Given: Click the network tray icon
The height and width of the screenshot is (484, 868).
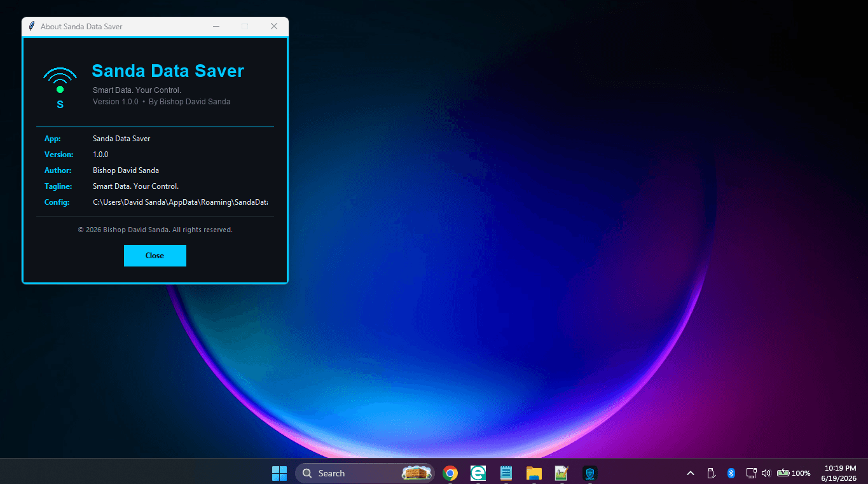Looking at the screenshot, I should [751, 473].
